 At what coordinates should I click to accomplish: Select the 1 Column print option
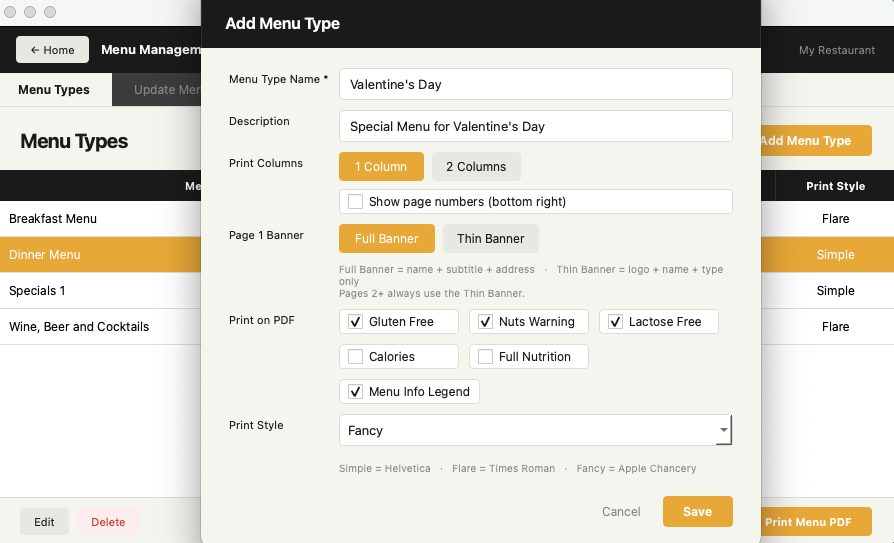pos(381,167)
